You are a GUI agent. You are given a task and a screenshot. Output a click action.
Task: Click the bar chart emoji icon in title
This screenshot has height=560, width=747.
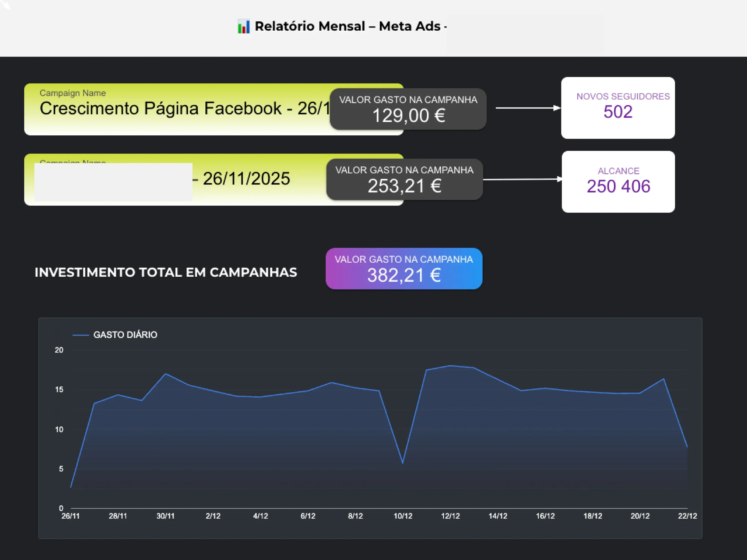coord(243,26)
